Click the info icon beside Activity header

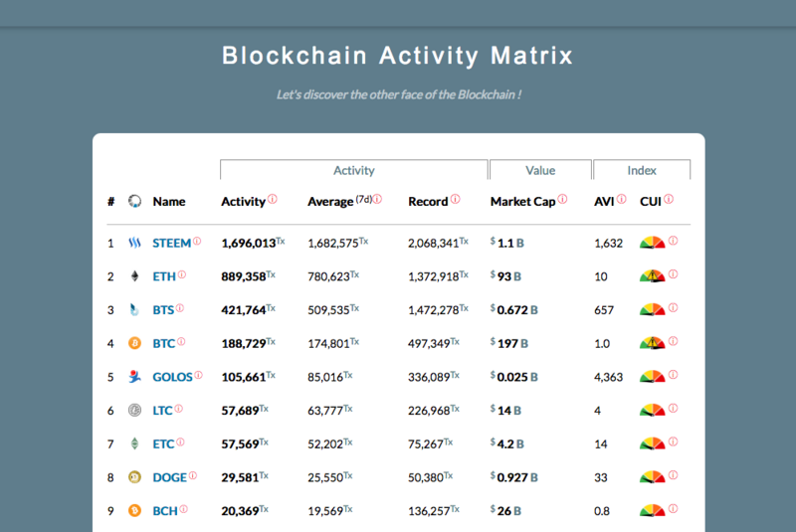click(x=273, y=199)
